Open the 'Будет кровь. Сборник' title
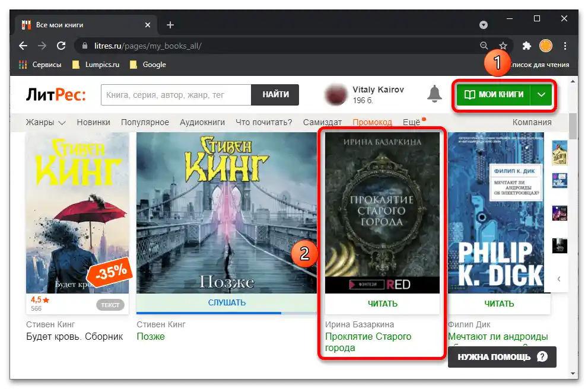The height and width of the screenshot is (389, 588). pos(74,337)
